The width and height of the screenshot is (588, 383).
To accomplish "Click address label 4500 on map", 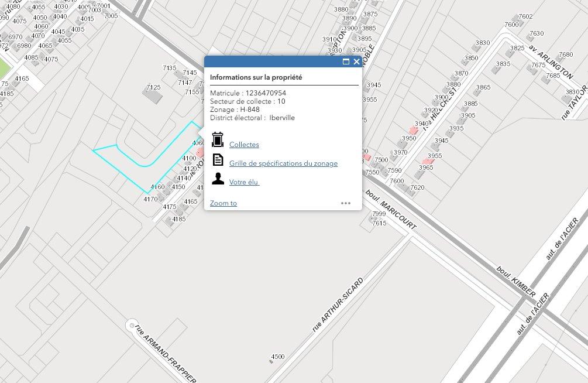I will tap(278, 357).
